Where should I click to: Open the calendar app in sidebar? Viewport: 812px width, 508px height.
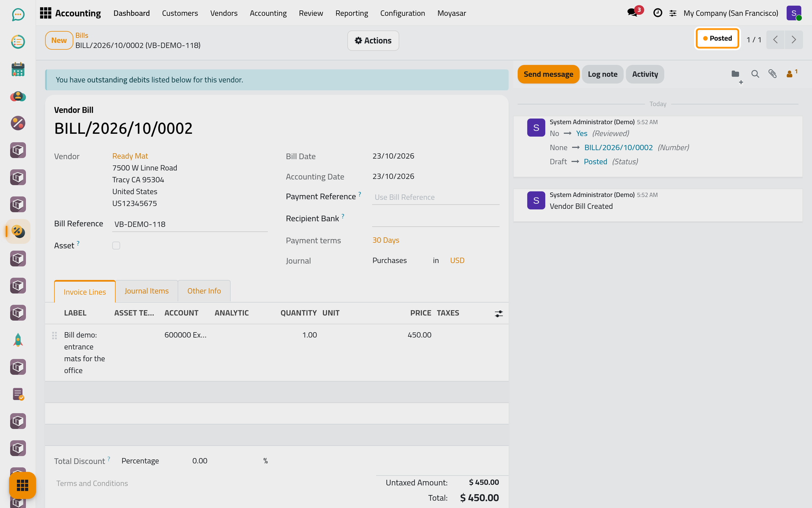point(18,69)
